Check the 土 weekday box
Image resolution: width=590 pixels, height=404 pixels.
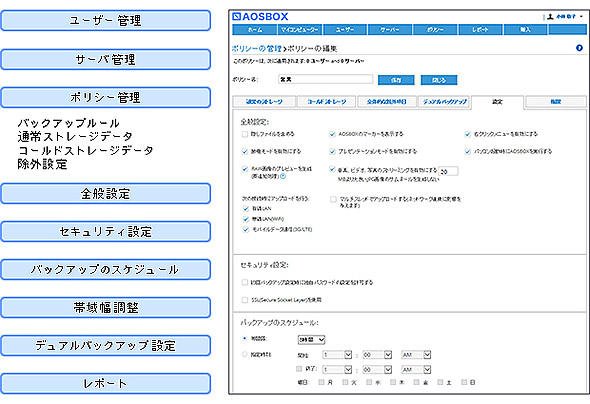pyautogui.click(x=441, y=382)
